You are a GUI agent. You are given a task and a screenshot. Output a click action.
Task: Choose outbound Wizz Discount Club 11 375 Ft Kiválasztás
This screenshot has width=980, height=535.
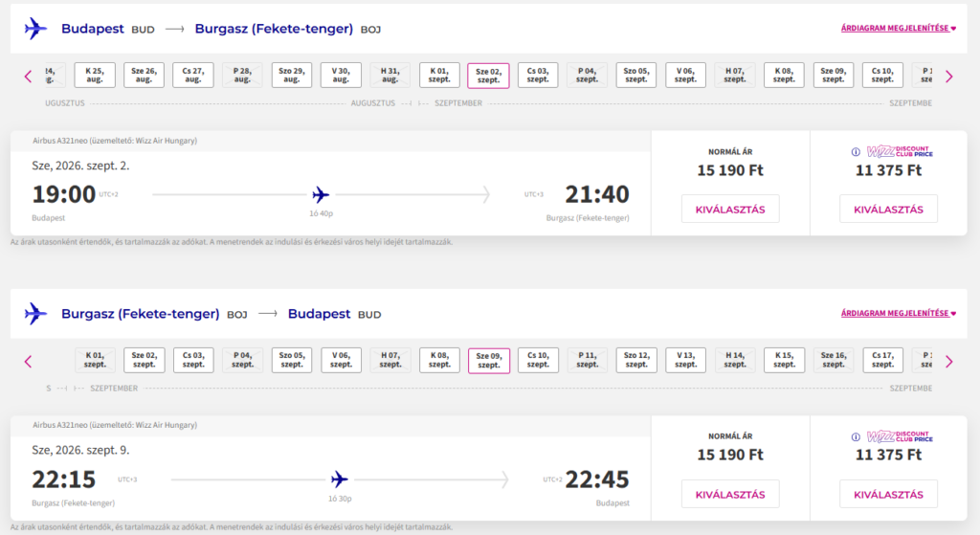point(888,210)
